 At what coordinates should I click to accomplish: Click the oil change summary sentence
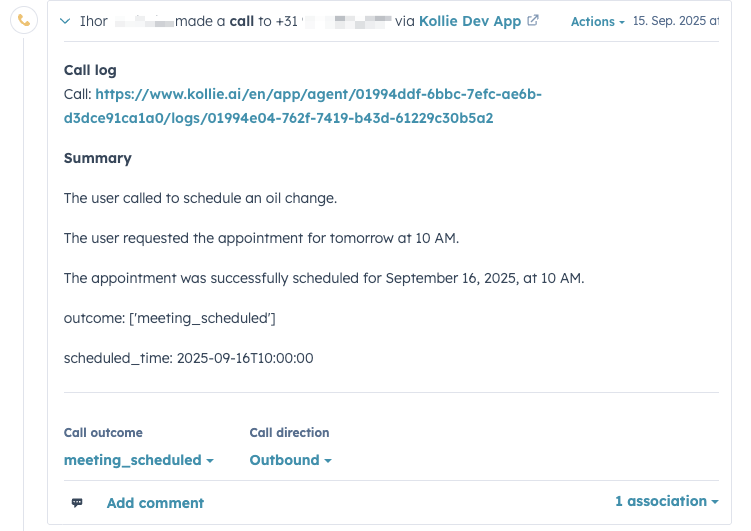click(200, 198)
